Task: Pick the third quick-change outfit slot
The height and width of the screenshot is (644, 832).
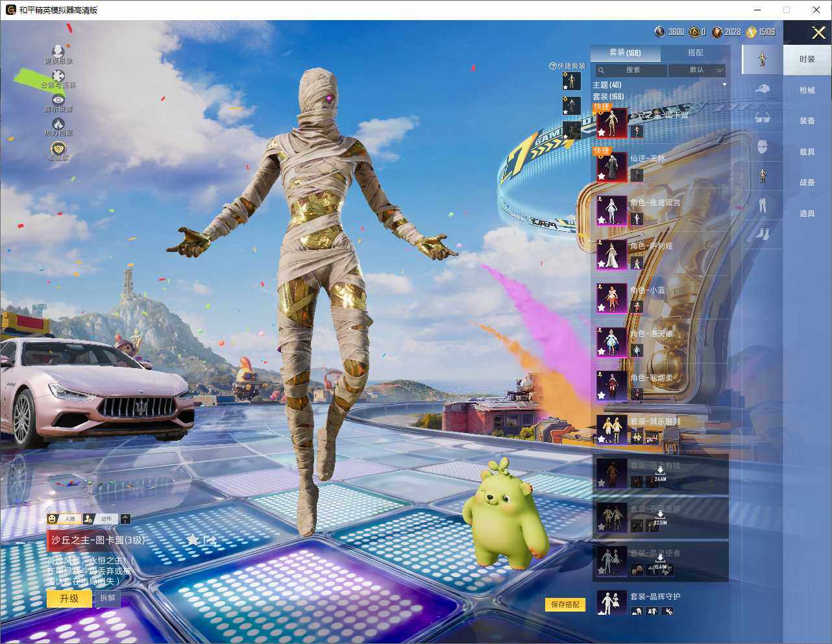Action: point(571,130)
